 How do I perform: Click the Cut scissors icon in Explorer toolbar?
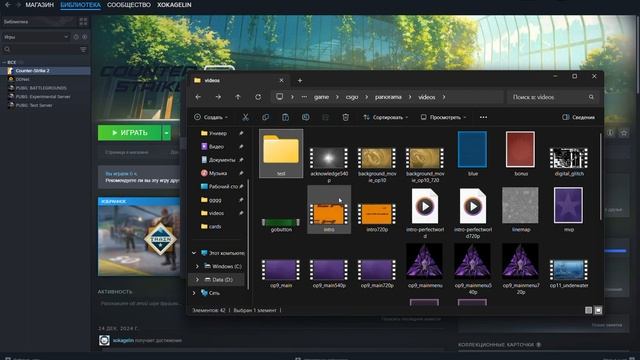click(245, 118)
